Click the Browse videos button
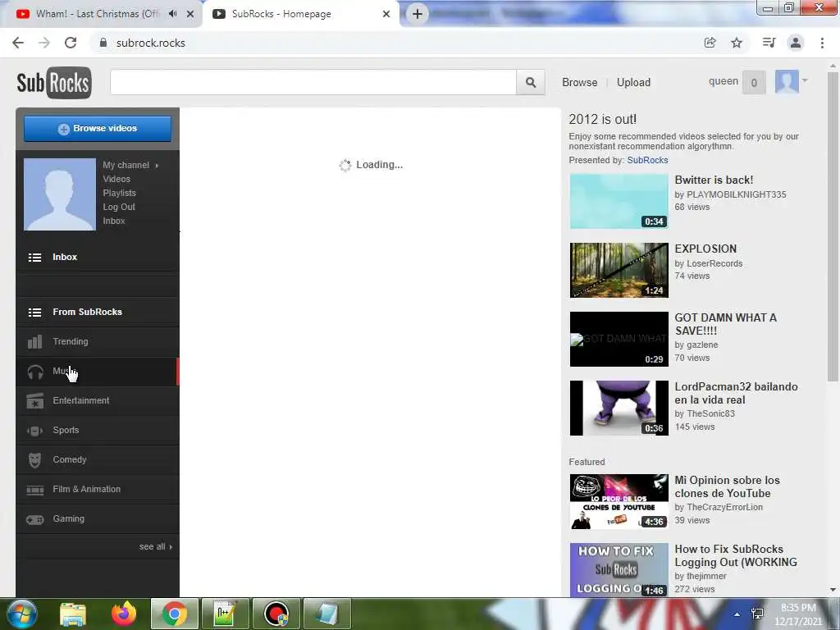 (x=98, y=129)
